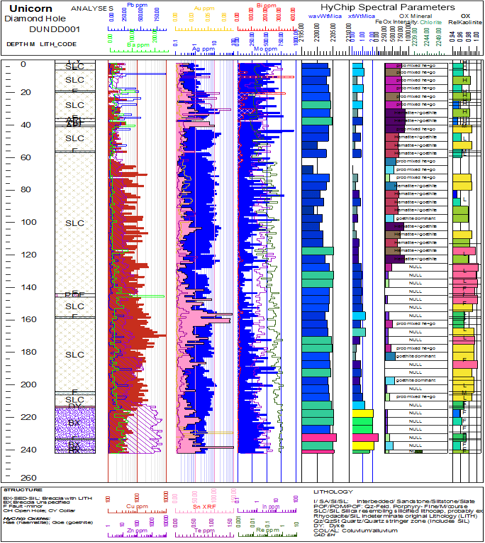
Task: Select the Bi ppm axis label
Action: coord(266,6)
